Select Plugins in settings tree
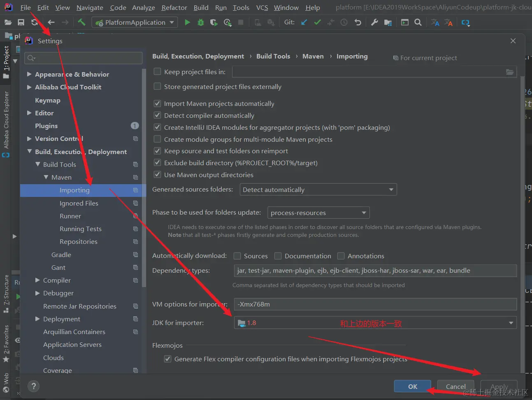 [46, 126]
